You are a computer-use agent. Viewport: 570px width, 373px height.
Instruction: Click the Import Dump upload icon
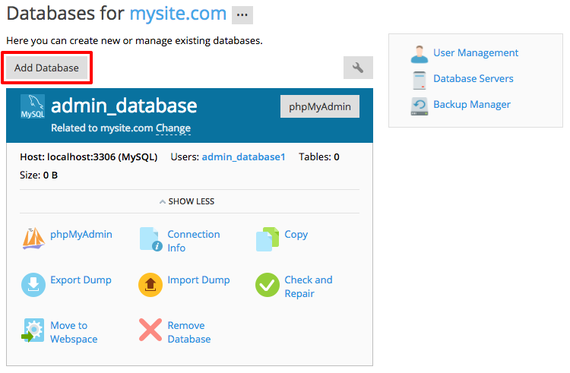click(x=150, y=285)
